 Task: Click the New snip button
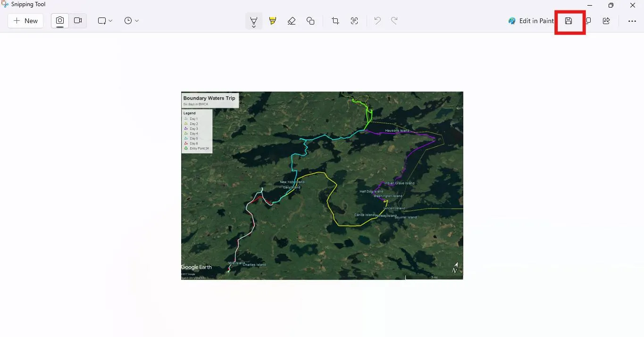25,21
